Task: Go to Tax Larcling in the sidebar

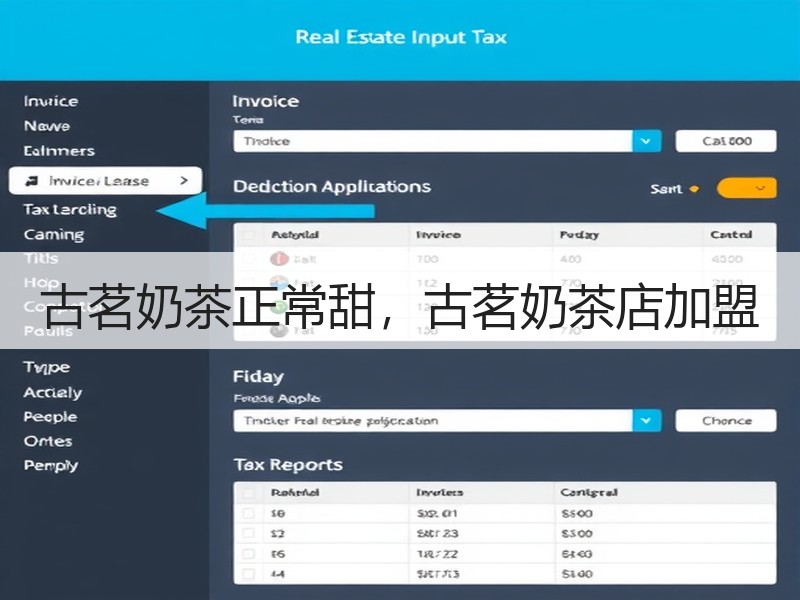Action: [x=70, y=210]
